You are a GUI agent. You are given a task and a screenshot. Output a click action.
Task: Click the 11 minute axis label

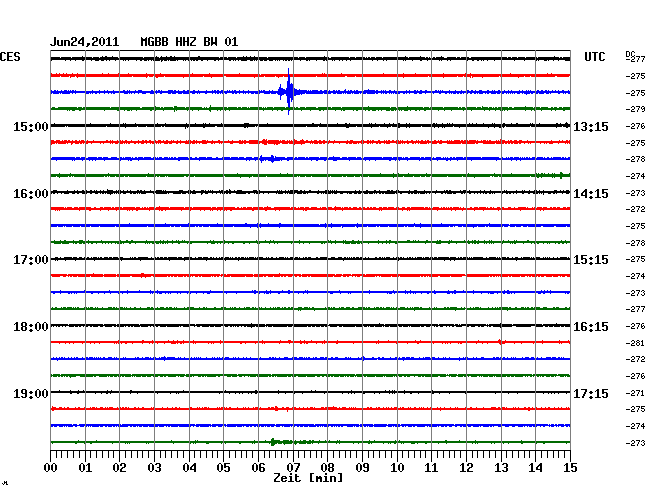point(431,467)
